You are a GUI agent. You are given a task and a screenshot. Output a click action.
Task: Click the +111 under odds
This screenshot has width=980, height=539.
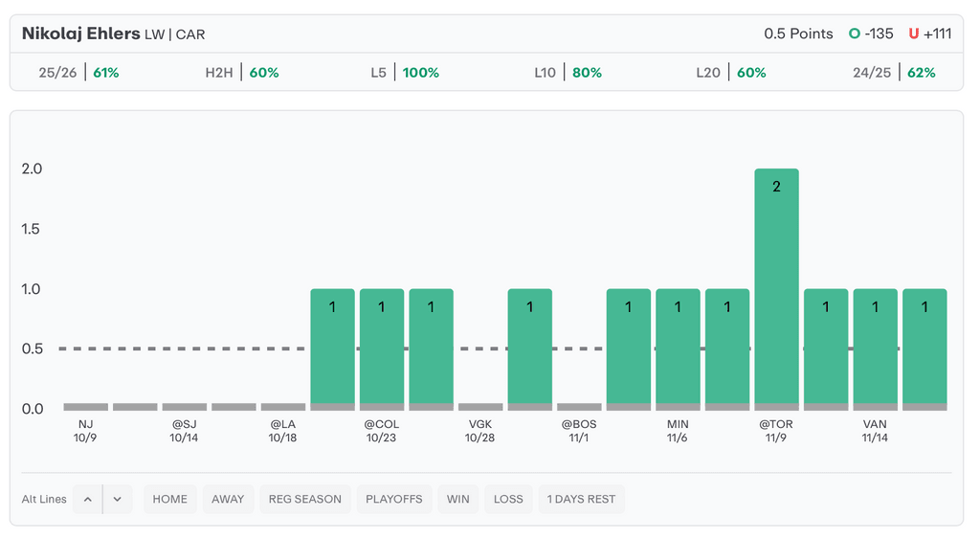(938, 34)
